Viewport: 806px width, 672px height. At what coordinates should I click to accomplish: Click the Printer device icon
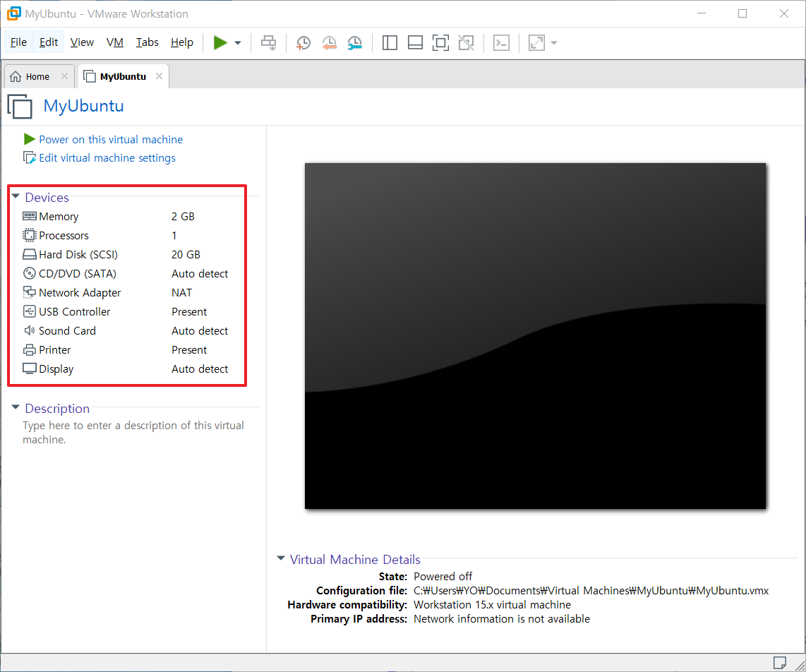[x=30, y=349]
